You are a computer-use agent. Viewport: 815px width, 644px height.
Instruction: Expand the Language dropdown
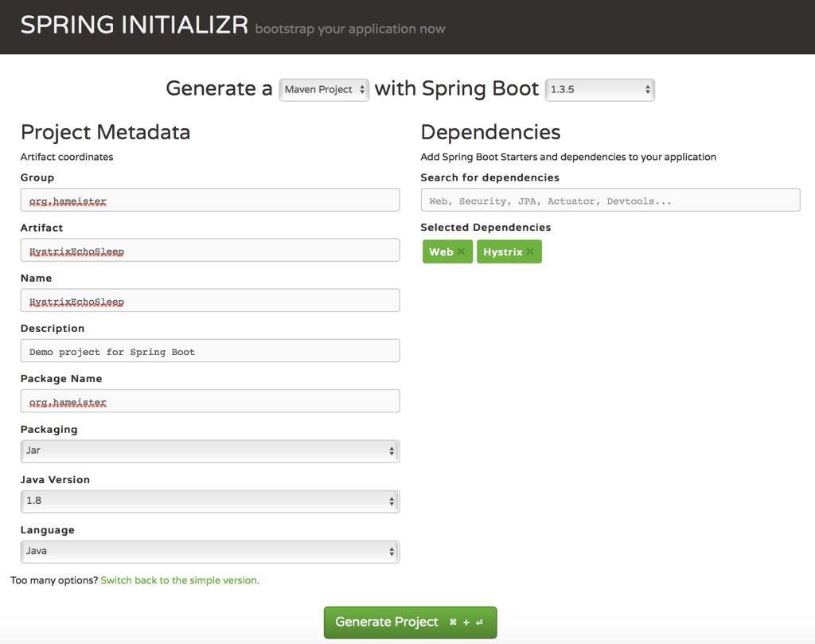[x=210, y=551]
